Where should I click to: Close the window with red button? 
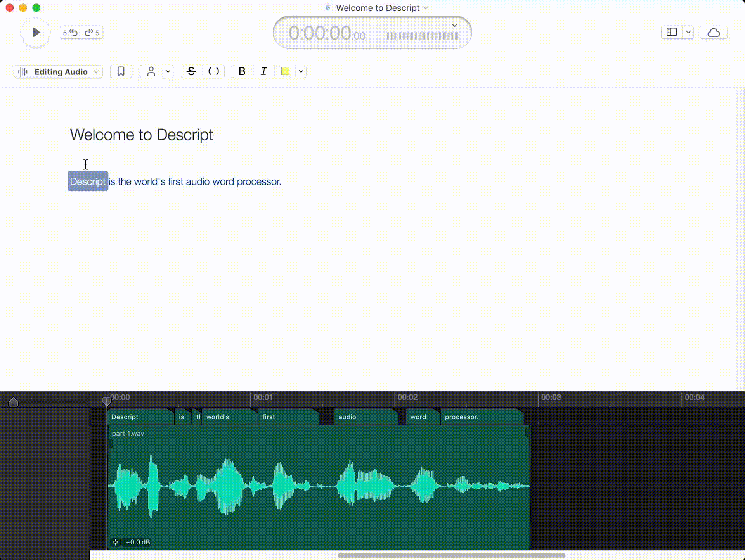pyautogui.click(x=10, y=8)
